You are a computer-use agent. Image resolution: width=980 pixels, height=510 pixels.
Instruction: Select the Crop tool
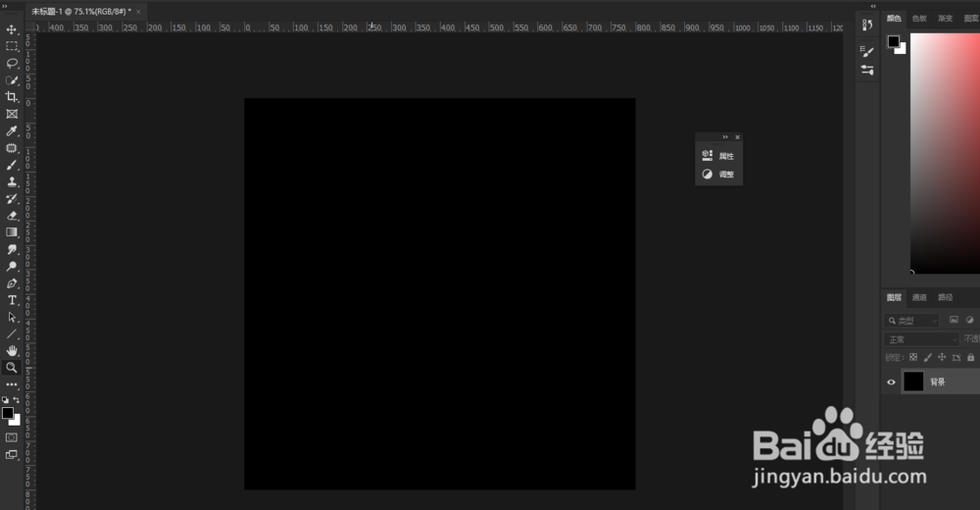click(11, 97)
